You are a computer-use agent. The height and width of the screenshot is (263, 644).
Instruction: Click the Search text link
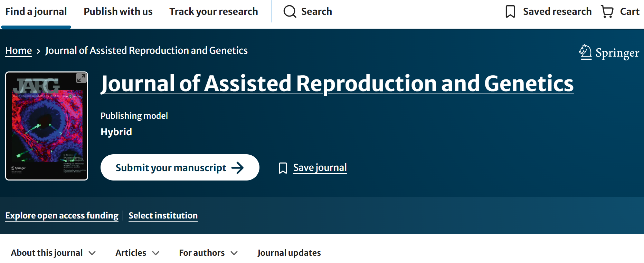(x=316, y=11)
